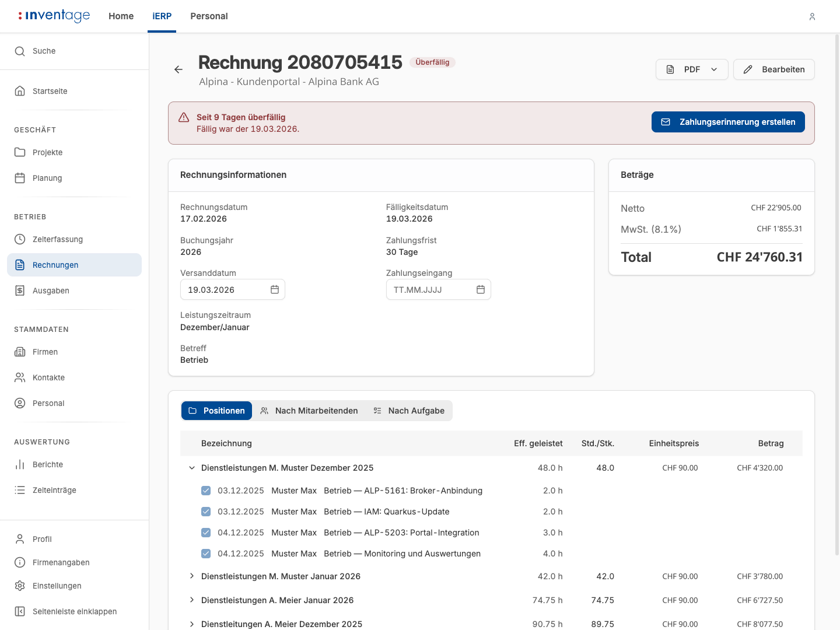Viewport: 840px width, 630px height.
Task: Click the Personal sidebar person icon
Action: pos(20,403)
